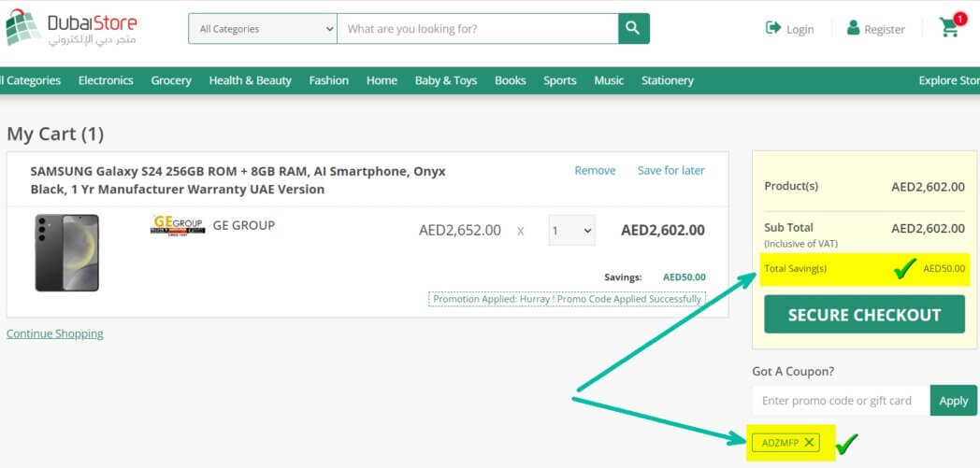Select Baby & Toys category
This screenshot has width=980, height=468.
(x=446, y=80)
